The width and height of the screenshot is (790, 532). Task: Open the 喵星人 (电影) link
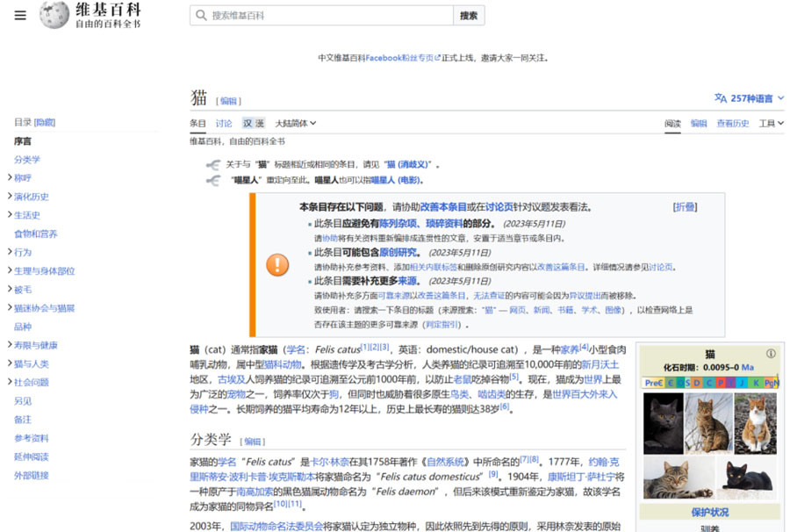click(x=396, y=180)
